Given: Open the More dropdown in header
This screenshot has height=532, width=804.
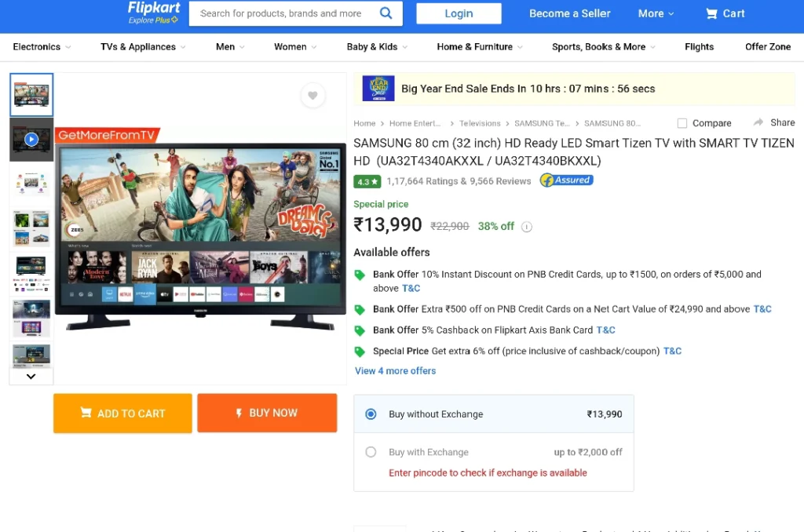Looking at the screenshot, I should (656, 14).
